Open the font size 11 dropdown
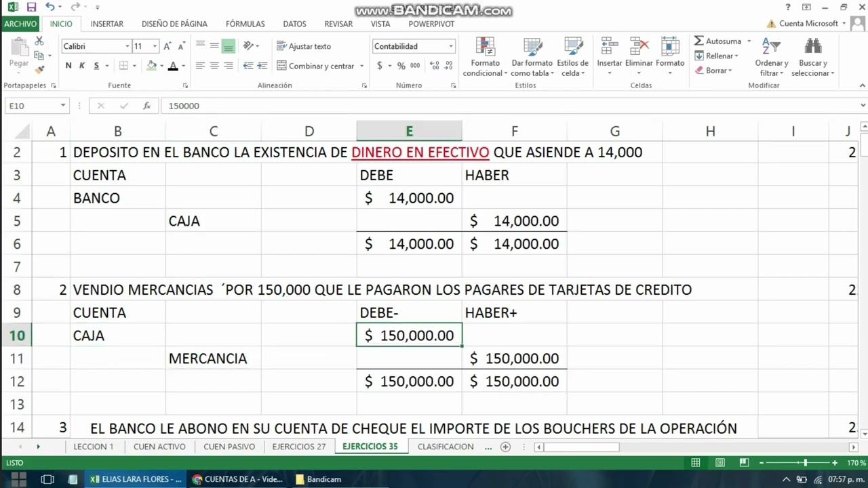This screenshot has width=868, height=488. [x=155, y=46]
